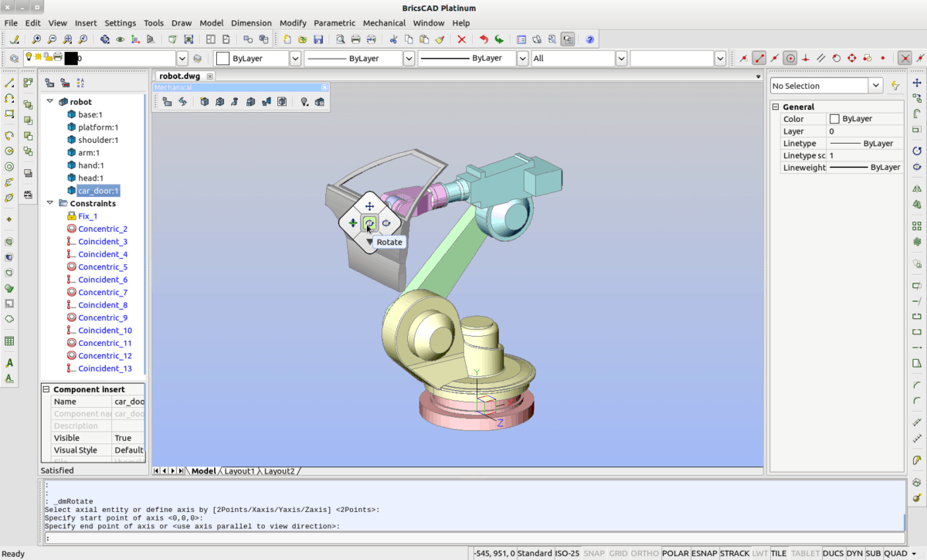Click the red Delete X icon
Screen dimensions: 927x560
pos(462,39)
